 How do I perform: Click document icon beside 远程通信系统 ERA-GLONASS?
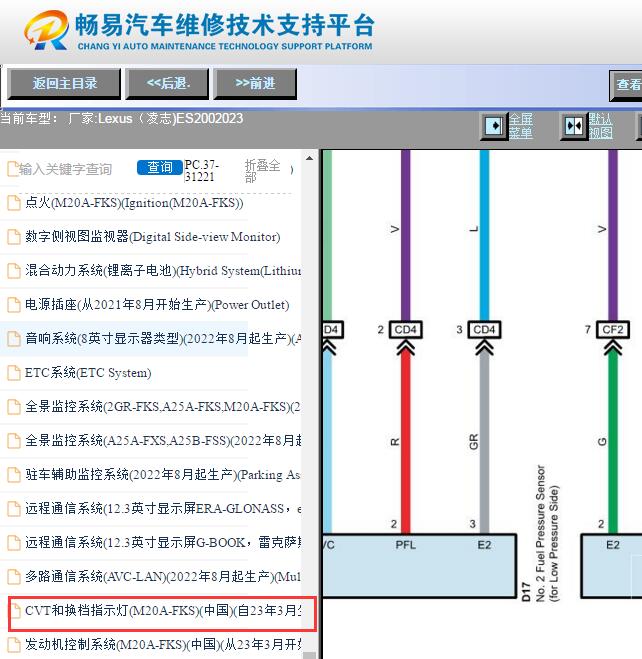[14, 509]
